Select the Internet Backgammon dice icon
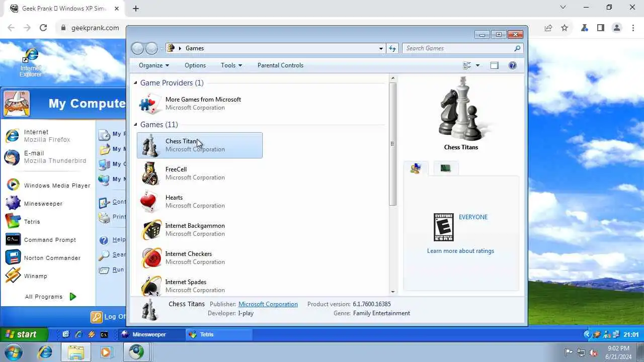The height and width of the screenshot is (362, 644). [x=150, y=230]
